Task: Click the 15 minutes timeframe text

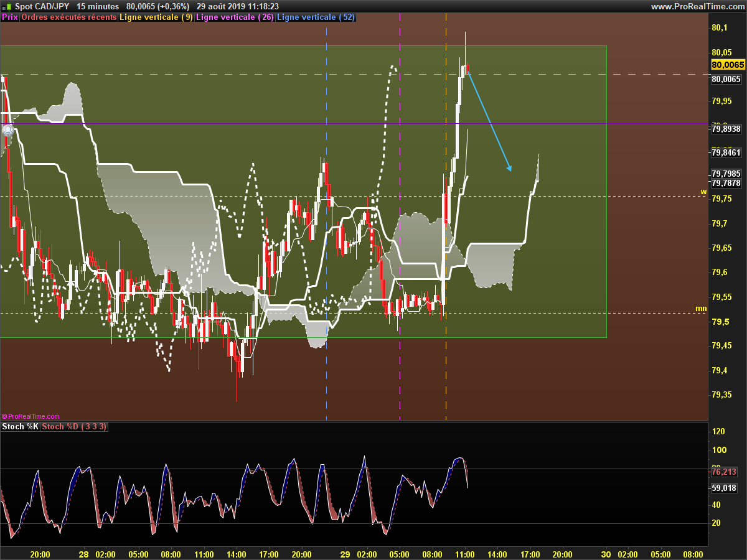Action: 98,6
